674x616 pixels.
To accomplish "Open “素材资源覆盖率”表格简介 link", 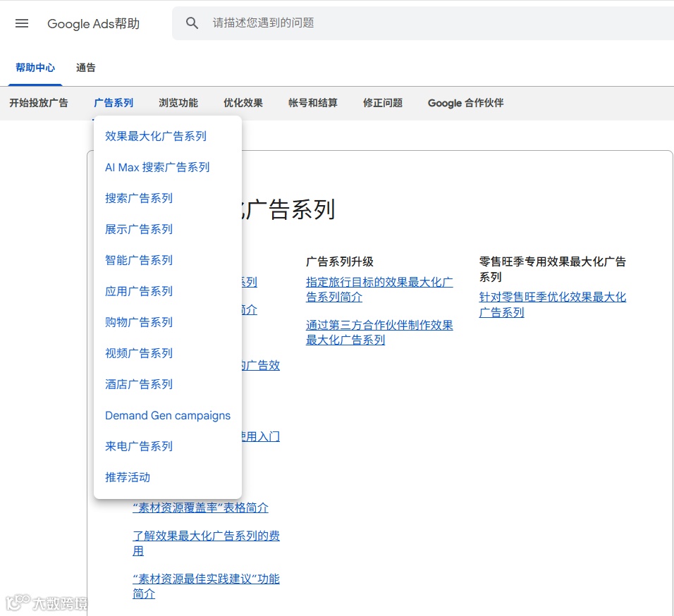I will tap(200, 507).
